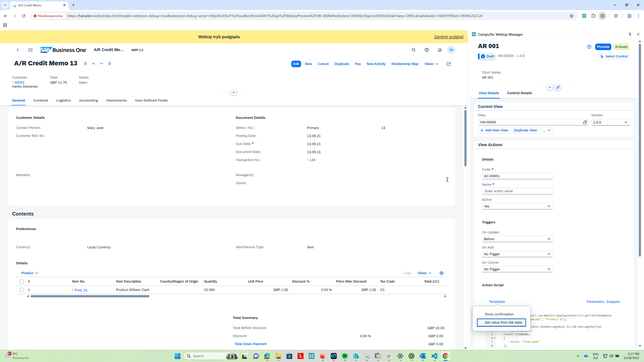
Task: Open the notifications bell icon
Action: point(440,50)
